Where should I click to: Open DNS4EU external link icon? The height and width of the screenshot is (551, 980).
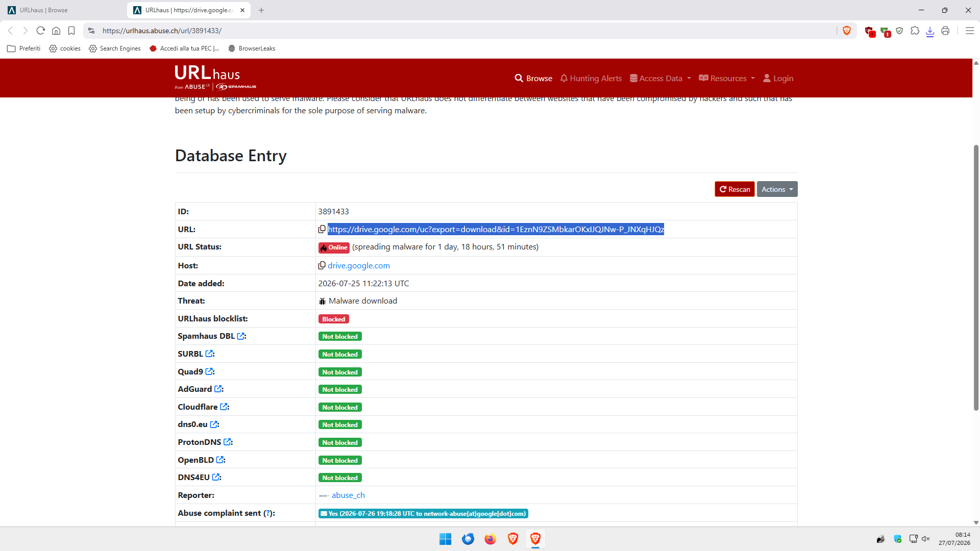(216, 478)
